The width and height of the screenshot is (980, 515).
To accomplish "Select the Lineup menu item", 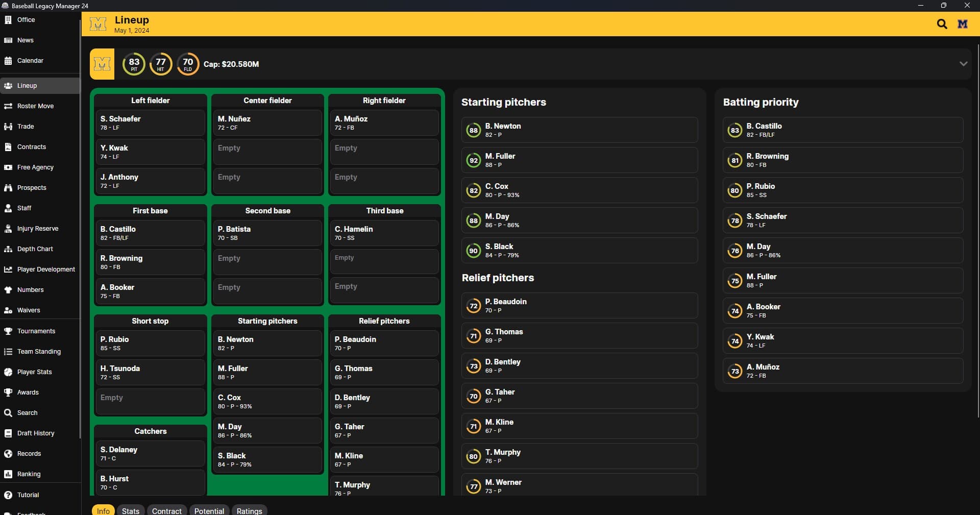I will click(x=40, y=86).
